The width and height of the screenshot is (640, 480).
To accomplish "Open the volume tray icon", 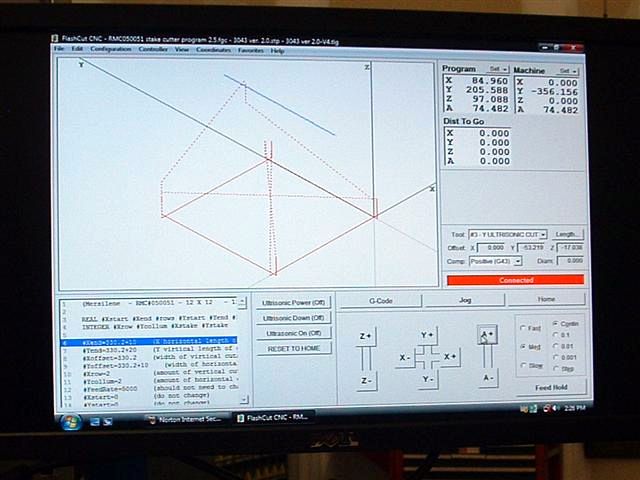I will pos(555,408).
